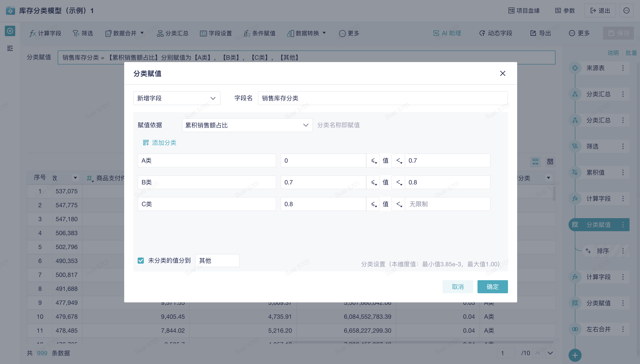Viewport: 640px width, 364px height.
Task: Open the 排序 step three-dot menu
Action: (623, 251)
